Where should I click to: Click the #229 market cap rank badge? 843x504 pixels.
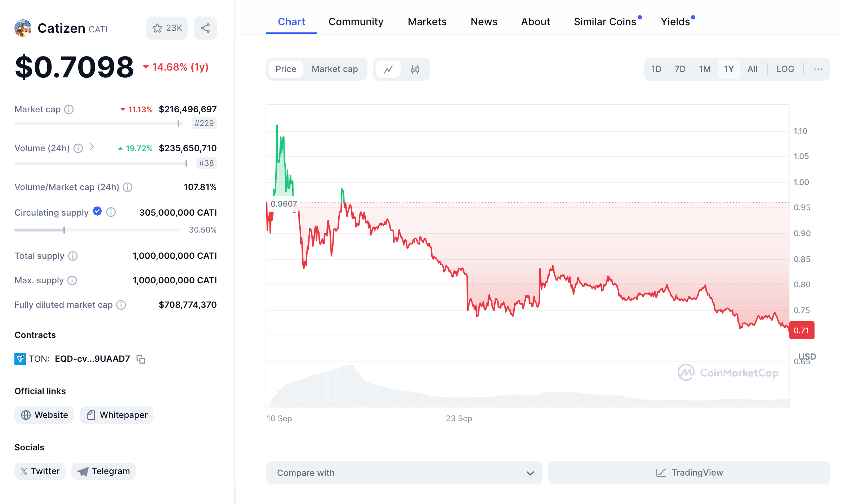tap(204, 123)
